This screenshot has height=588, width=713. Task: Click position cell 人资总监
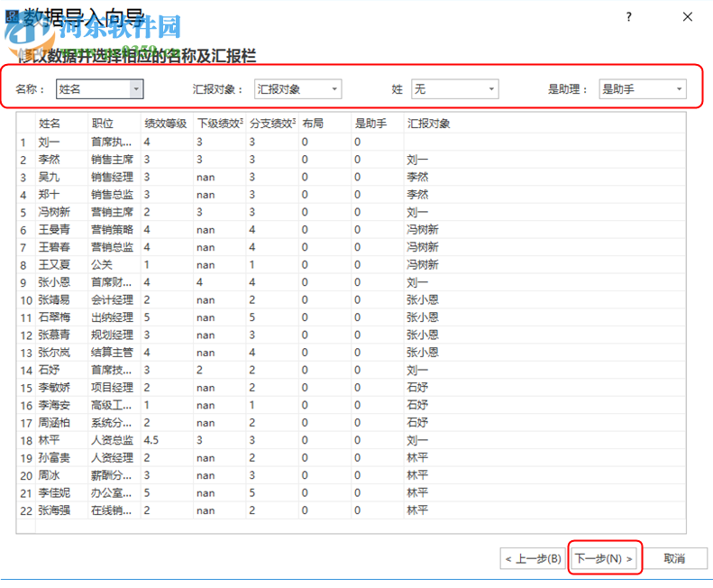pyautogui.click(x=114, y=440)
